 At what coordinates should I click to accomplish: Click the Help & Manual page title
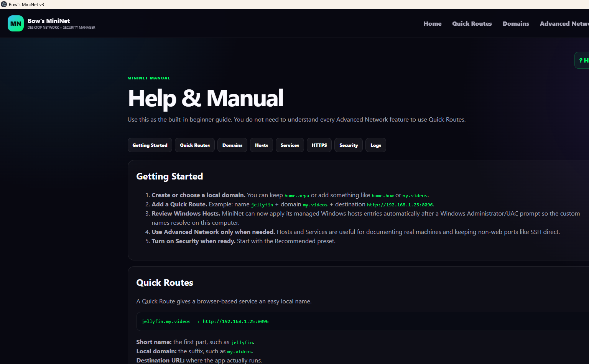point(206,98)
